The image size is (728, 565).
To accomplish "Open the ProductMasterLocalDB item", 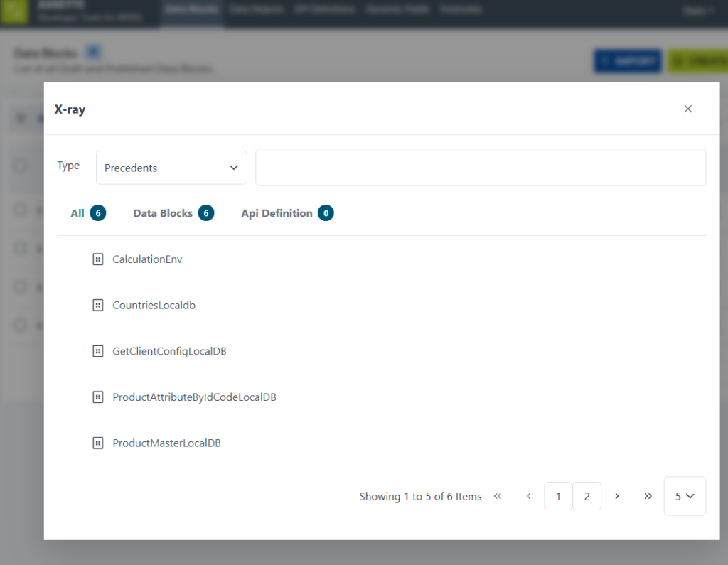I will (166, 443).
